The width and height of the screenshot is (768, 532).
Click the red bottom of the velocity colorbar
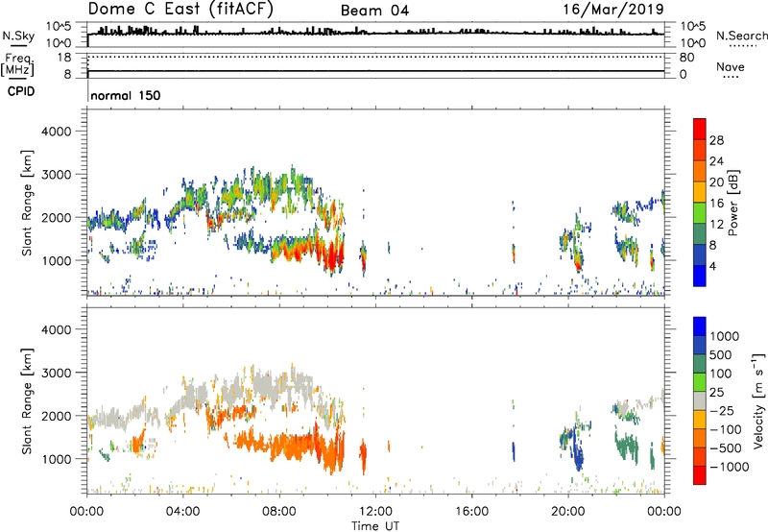pyautogui.click(x=700, y=475)
